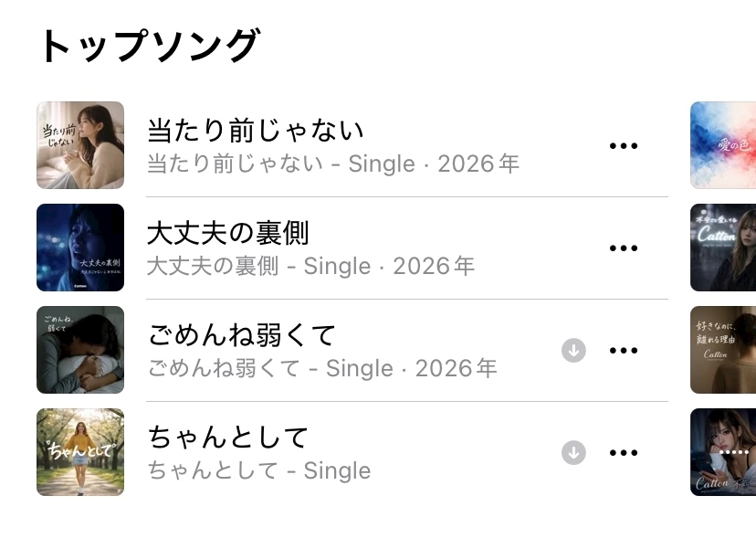
Task: Play the song titled ごめんね弱くて
Action: (242, 335)
